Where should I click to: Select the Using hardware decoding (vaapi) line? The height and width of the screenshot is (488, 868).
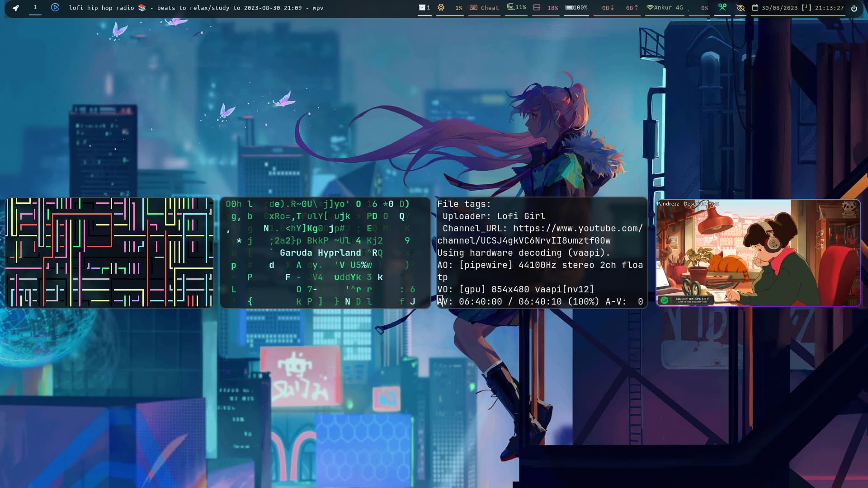524,253
